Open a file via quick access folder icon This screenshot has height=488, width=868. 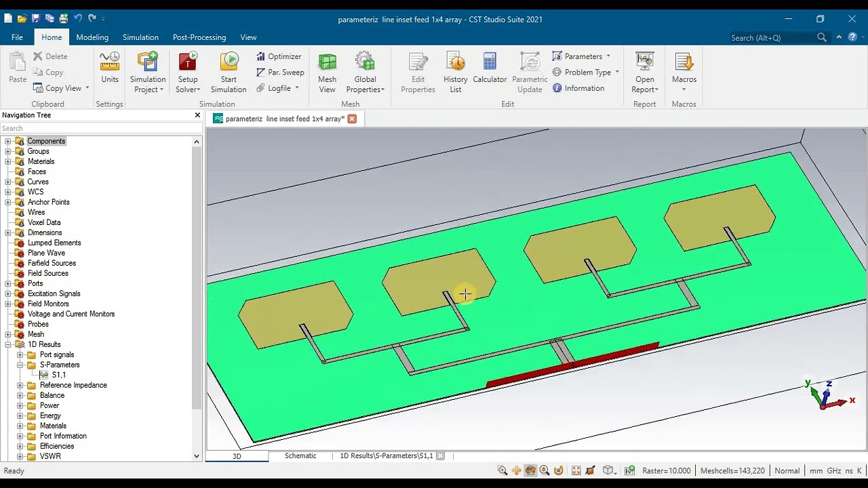coord(22,18)
